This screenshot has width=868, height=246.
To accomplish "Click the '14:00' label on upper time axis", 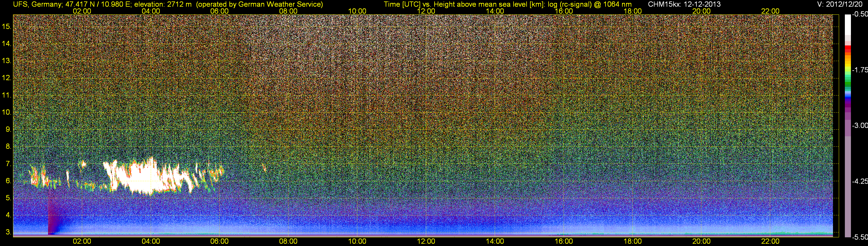I will [x=495, y=11].
